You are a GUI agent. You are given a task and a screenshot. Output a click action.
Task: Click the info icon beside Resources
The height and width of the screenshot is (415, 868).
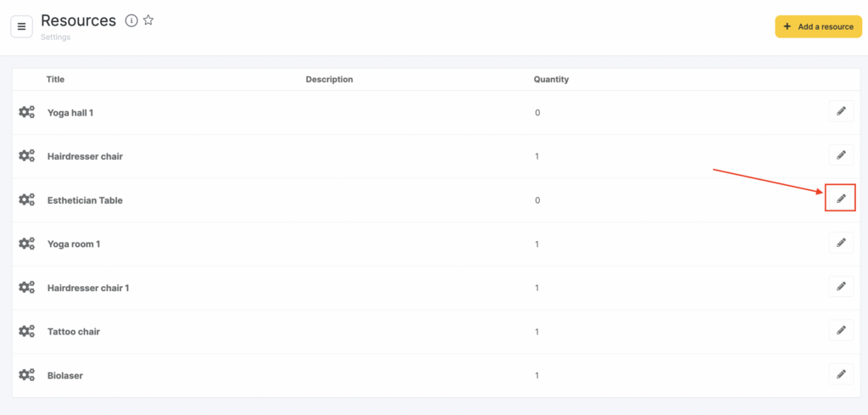[131, 21]
